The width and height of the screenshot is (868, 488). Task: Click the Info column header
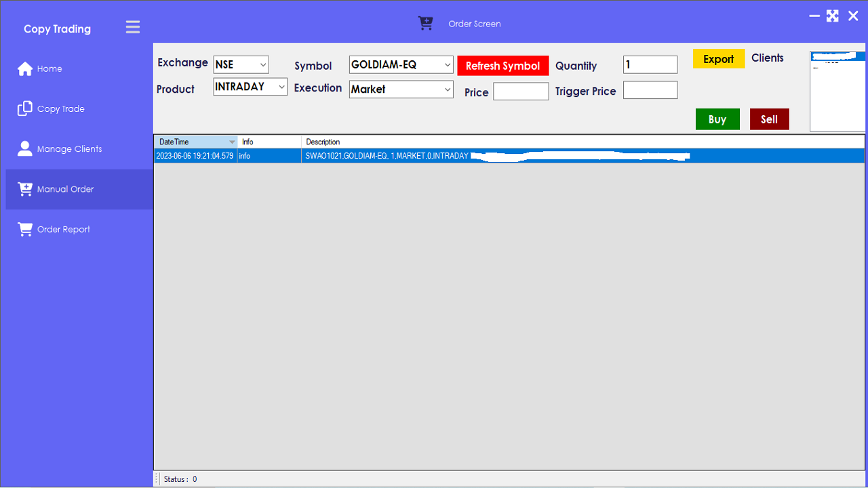[x=269, y=142]
